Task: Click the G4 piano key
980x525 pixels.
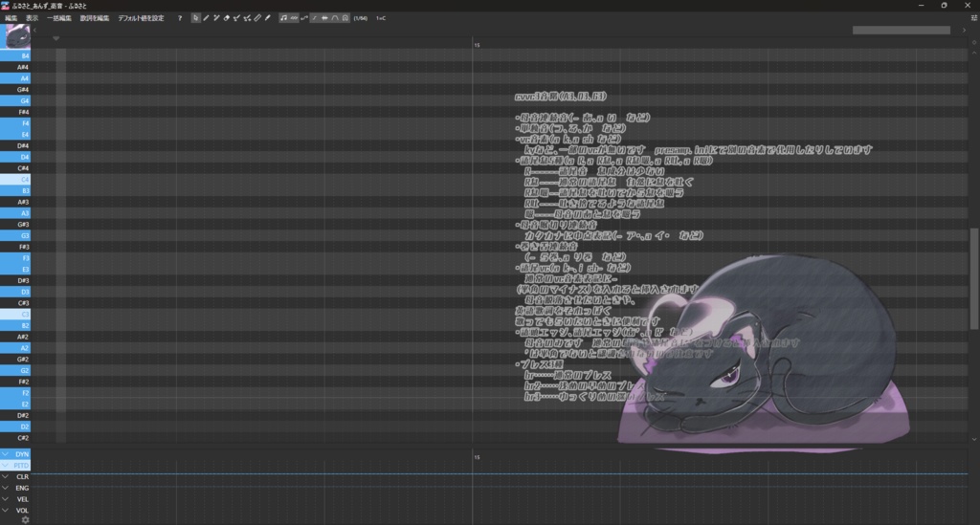Action: (x=15, y=101)
